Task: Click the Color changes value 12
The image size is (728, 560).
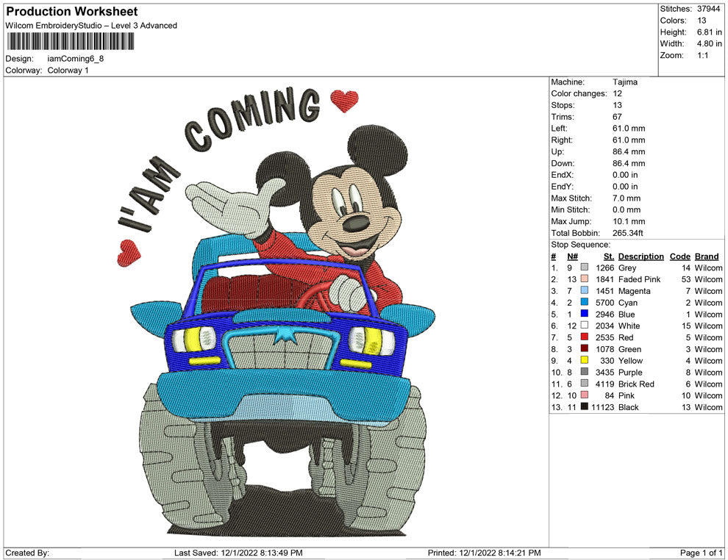Action: (617, 94)
